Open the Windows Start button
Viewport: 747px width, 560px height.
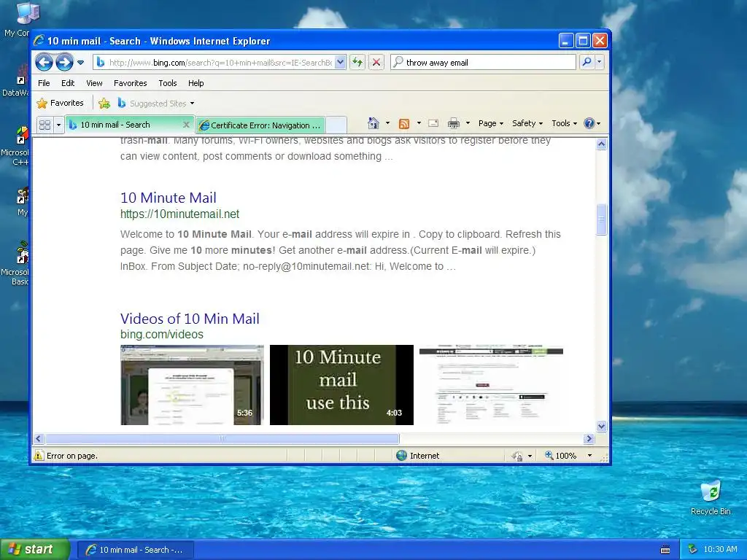click(x=35, y=550)
